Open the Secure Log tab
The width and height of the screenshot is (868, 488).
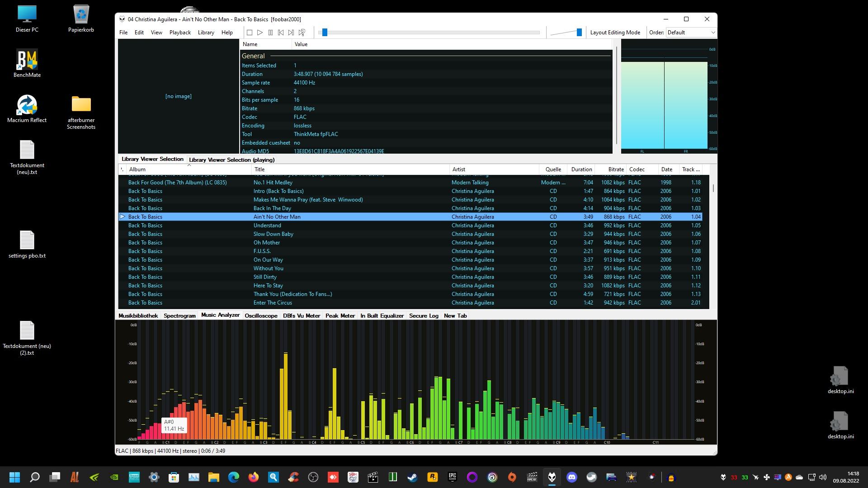click(424, 316)
